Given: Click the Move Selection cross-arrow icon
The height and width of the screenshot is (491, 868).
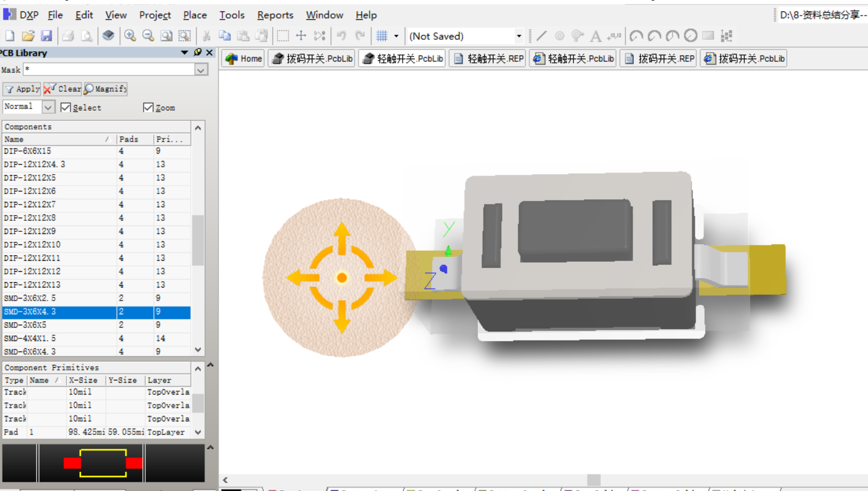Looking at the screenshot, I should (x=301, y=36).
